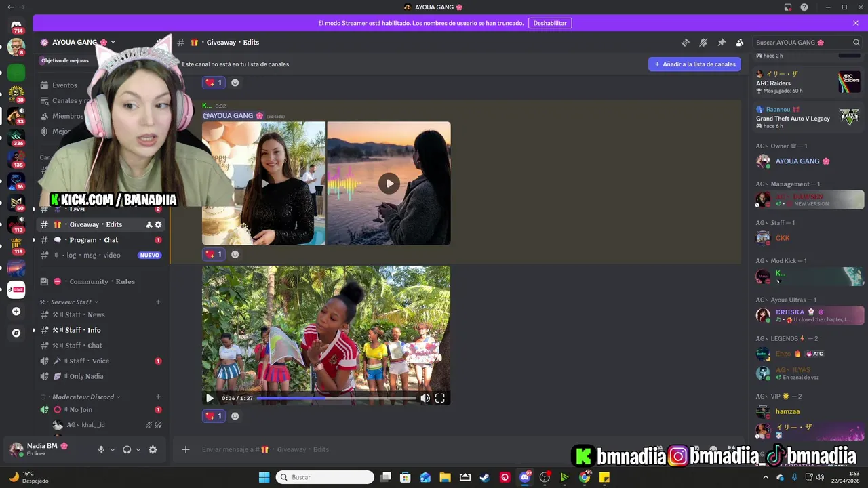The width and height of the screenshot is (868, 488).
Task: Open the ARC Raiders activity card
Action: point(808,83)
